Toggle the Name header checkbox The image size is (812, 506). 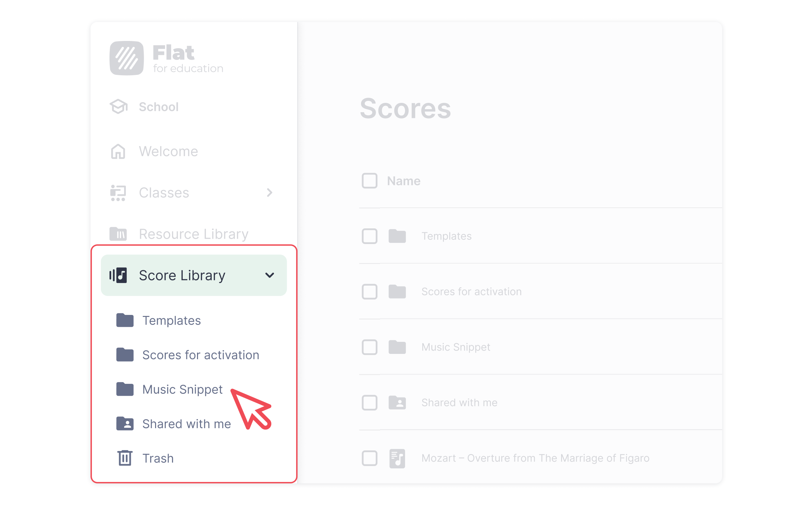[x=369, y=181]
